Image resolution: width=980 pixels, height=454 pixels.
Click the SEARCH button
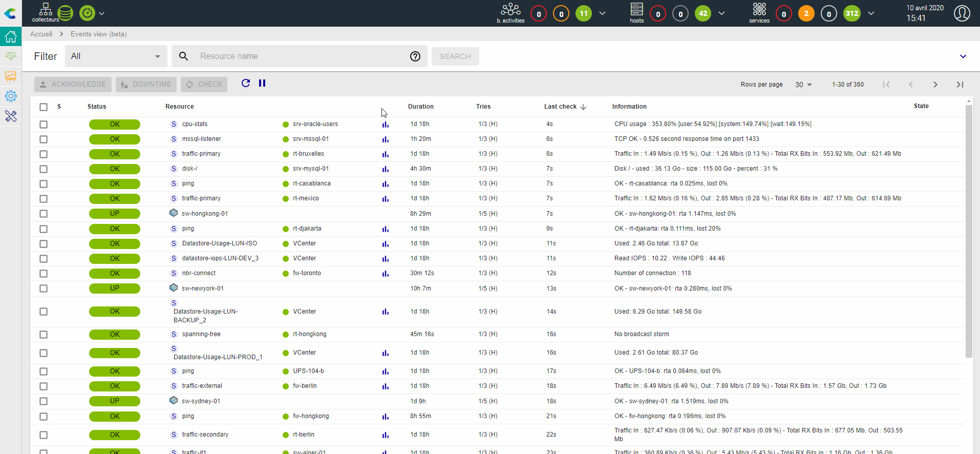tap(455, 56)
